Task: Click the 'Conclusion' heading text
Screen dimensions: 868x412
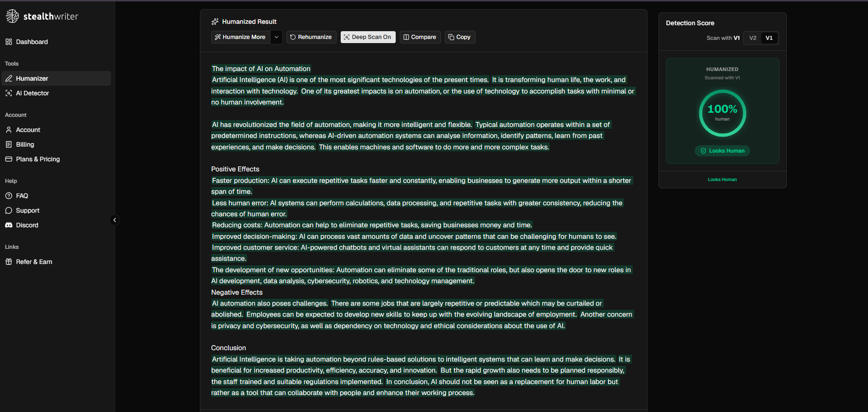Action: click(x=229, y=348)
